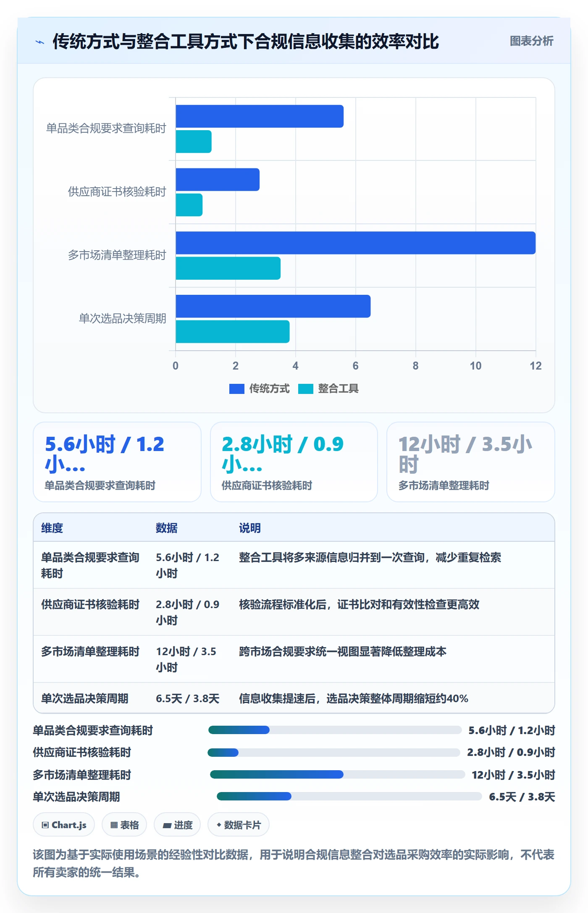Viewport: 588px width, 913px height.
Task: Click the description 整合工具将多来源信息归并到一次查询
Action: pyautogui.click(x=370, y=557)
